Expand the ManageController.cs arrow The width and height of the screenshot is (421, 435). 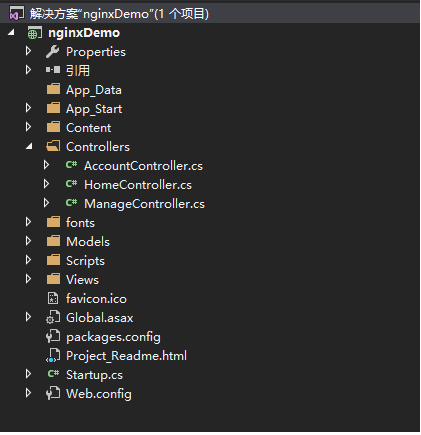[47, 203]
